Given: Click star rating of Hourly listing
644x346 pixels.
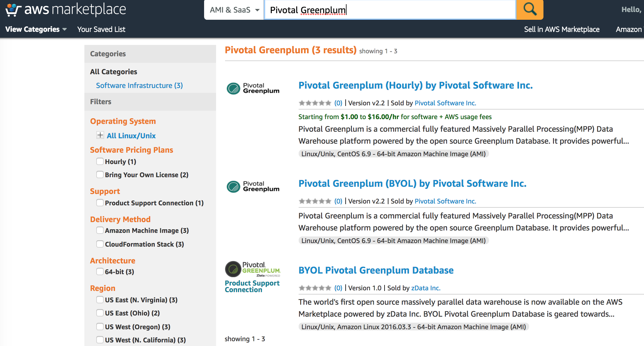Looking at the screenshot, I should pyautogui.click(x=315, y=103).
